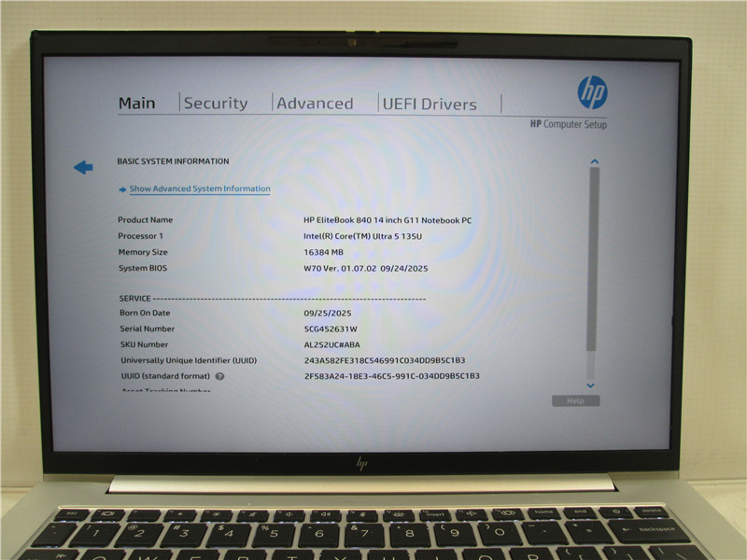This screenshot has height=560, width=747.
Task: Select the Product Name label
Action: click(146, 220)
